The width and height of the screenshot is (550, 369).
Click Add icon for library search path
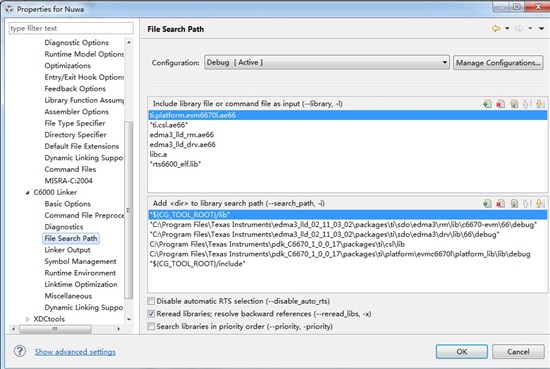(487, 203)
